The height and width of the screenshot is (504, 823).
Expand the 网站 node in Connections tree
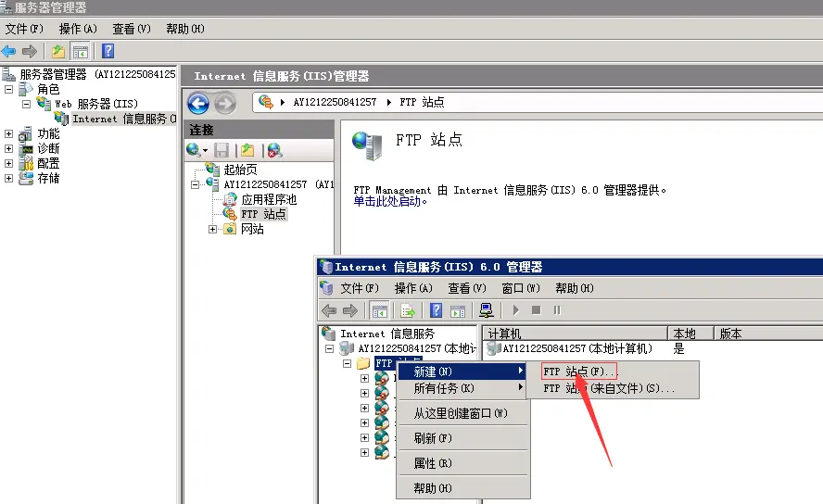click(x=212, y=229)
